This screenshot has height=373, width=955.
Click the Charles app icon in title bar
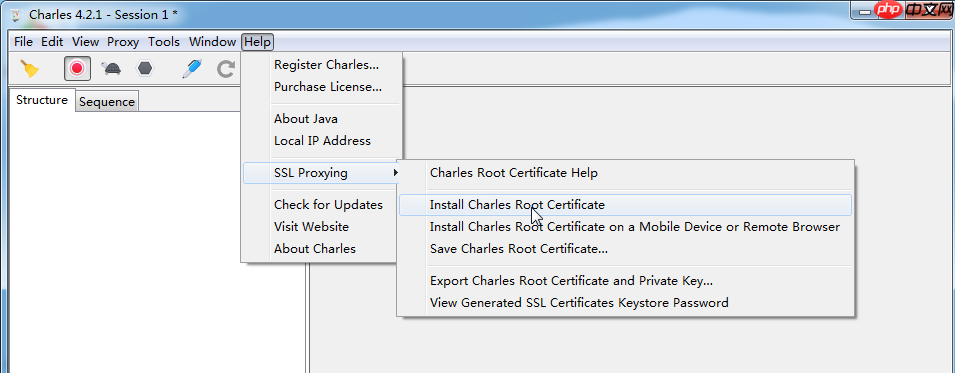pos(16,15)
